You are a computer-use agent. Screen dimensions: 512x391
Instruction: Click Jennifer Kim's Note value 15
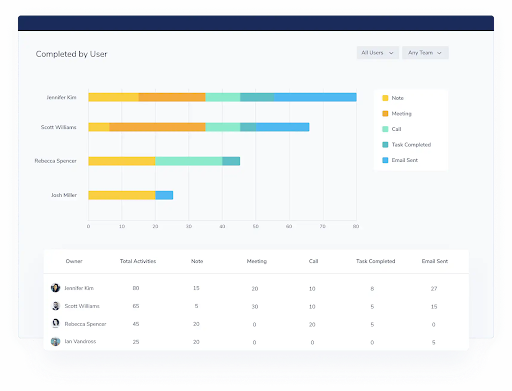point(196,288)
